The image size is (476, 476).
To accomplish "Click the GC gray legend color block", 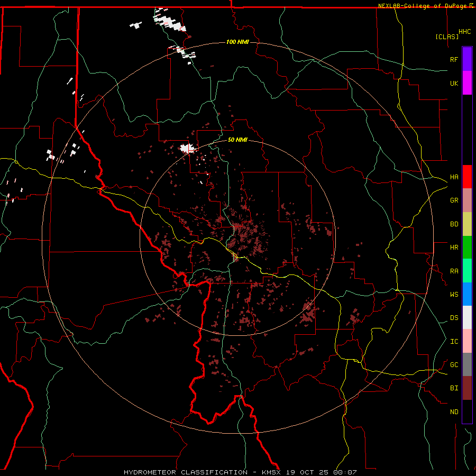I will [x=467, y=364].
